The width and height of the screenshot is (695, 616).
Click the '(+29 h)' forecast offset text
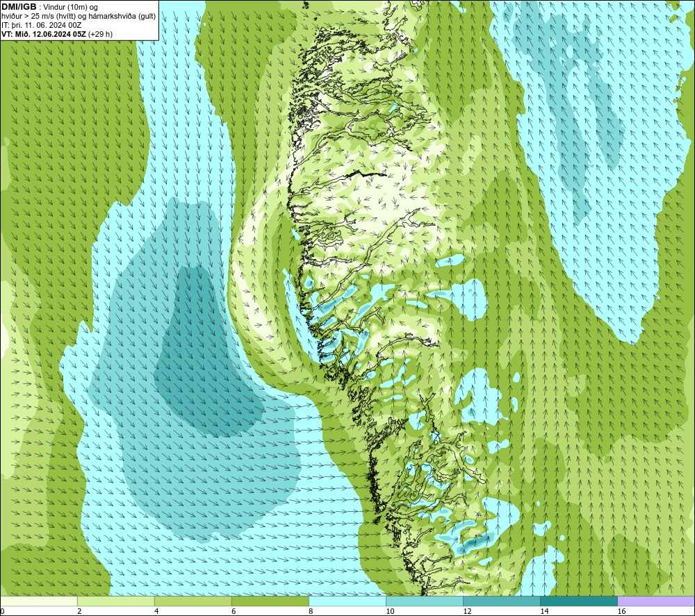(x=101, y=34)
